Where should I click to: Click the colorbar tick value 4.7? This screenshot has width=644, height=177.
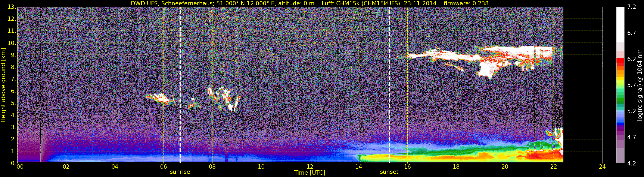coord(632,137)
